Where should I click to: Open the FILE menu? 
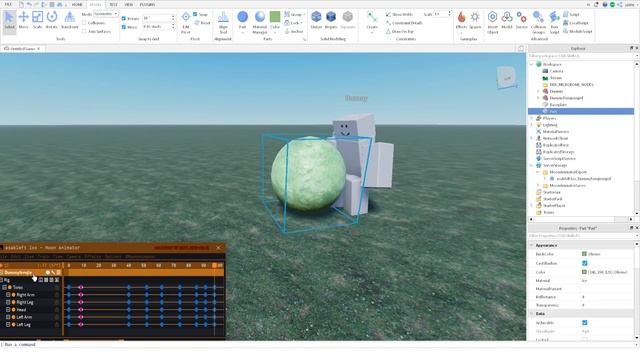point(8,4)
